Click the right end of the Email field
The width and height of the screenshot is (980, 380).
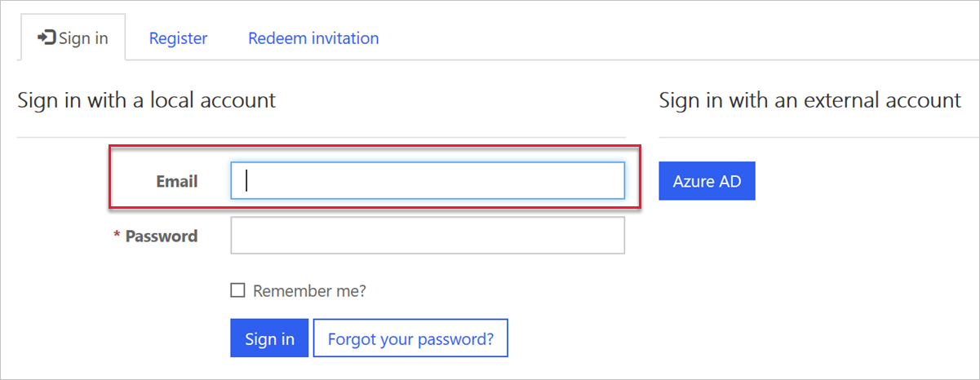click(616, 181)
